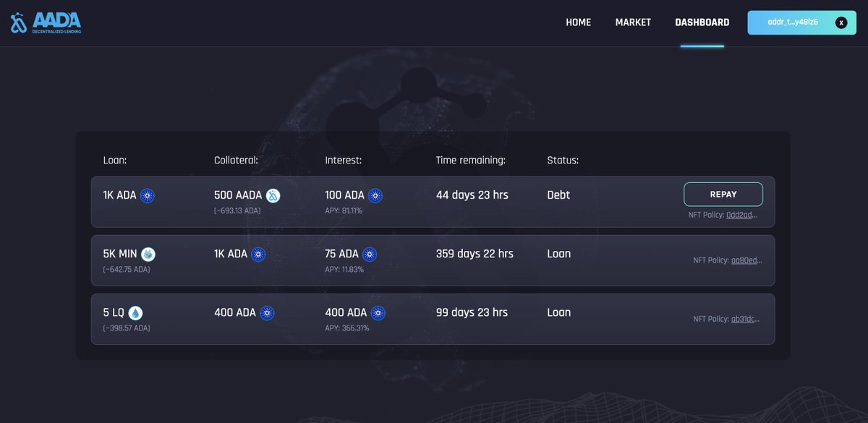The height and width of the screenshot is (423, 868).
Task: Click '99 days 23 hrs' time remaining
Action: pos(472,312)
